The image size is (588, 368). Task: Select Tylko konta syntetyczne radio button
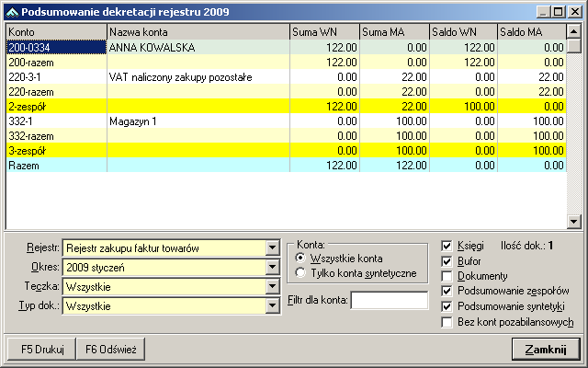coord(300,274)
